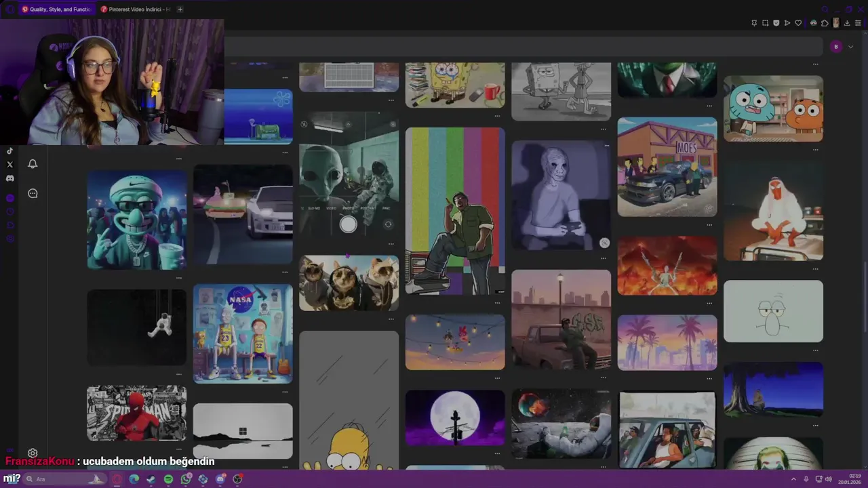868x488 pixels.
Task: Open the History clock icon in sidebar
Action: pos(9,211)
